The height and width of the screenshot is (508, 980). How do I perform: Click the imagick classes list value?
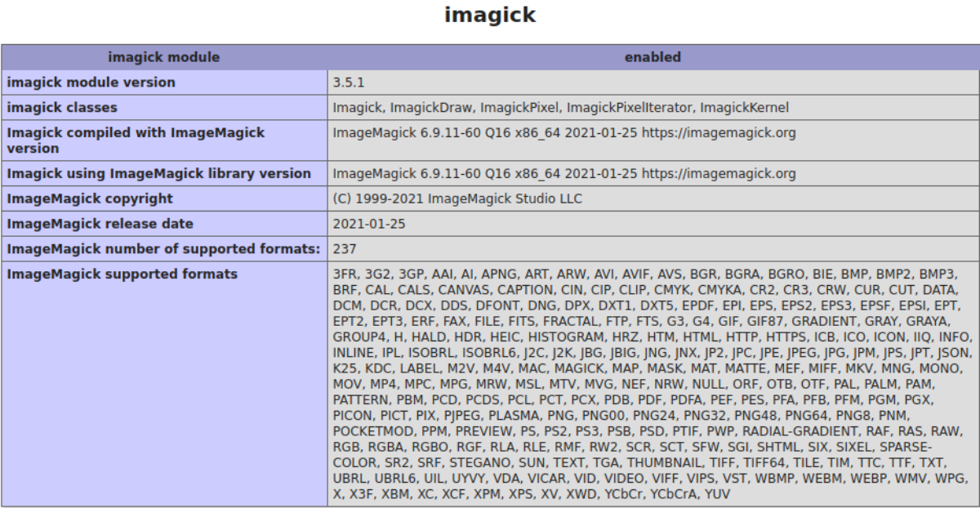[x=561, y=108]
